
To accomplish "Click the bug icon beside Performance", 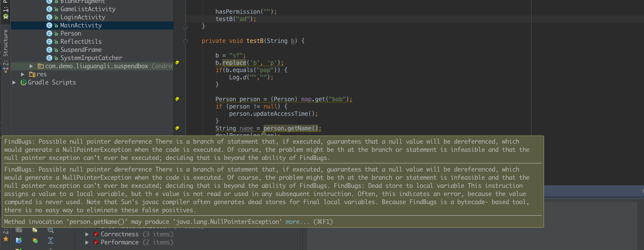I will pos(96,242).
